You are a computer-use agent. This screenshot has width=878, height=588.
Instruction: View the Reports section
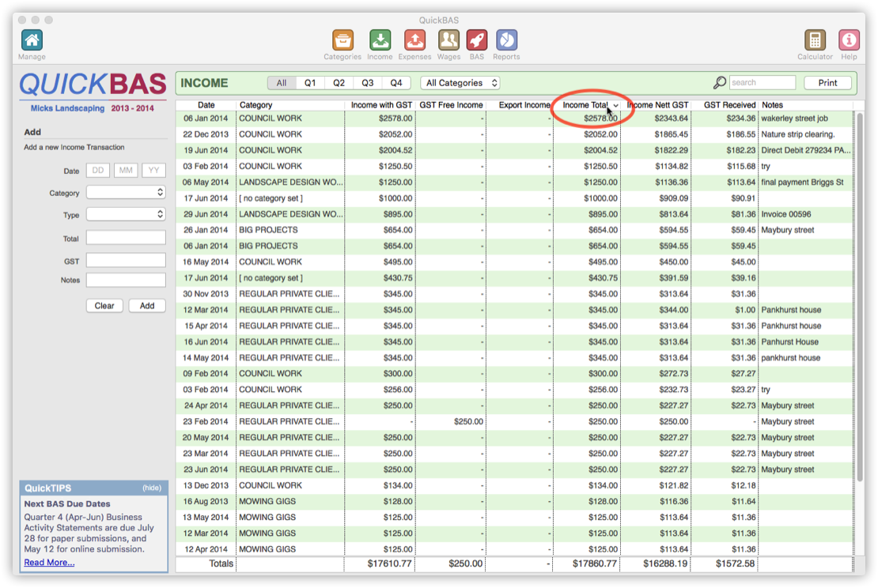point(506,38)
